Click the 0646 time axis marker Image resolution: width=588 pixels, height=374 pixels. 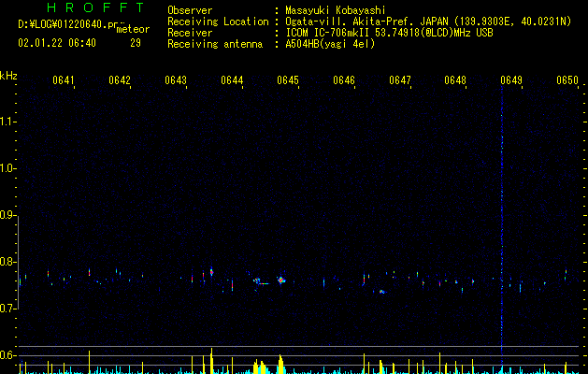tap(344, 80)
